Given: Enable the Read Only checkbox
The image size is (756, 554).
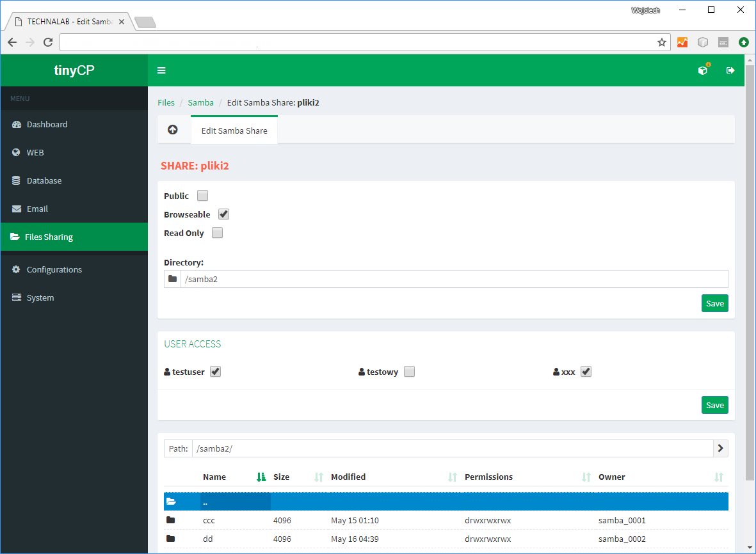Looking at the screenshot, I should 218,233.
